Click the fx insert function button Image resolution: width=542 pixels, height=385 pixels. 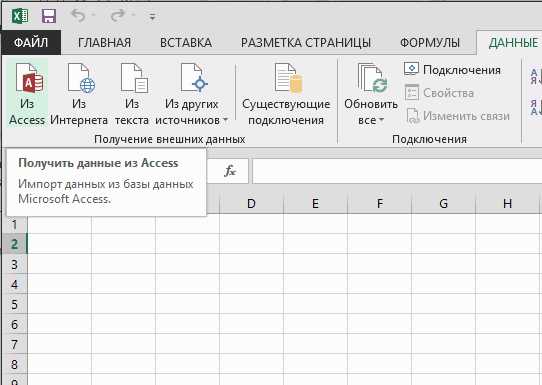[x=230, y=170]
